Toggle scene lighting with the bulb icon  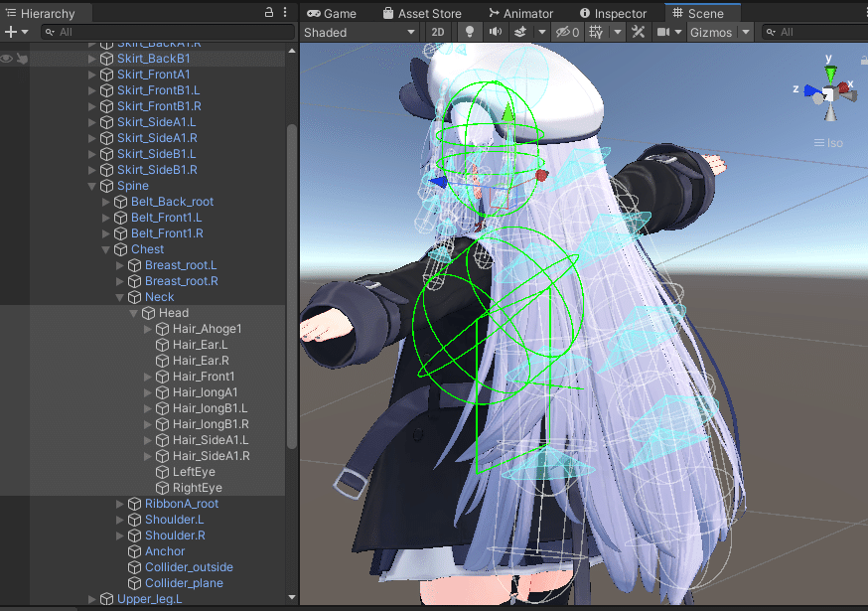click(x=468, y=32)
